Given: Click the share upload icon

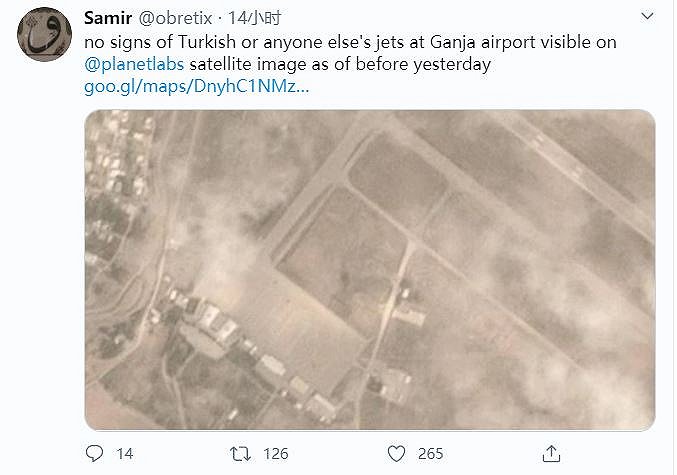Looking at the screenshot, I should 551,454.
